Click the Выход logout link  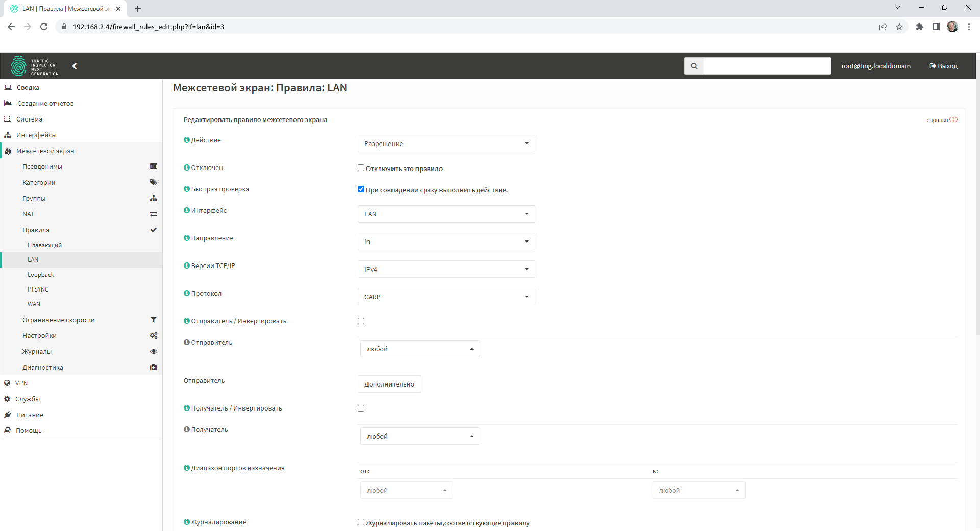[943, 66]
